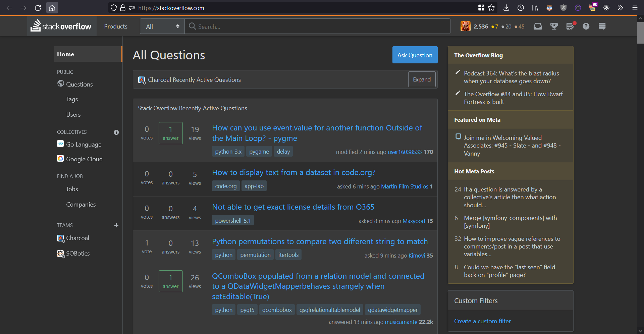Screen dimensions: 644x334
Task: Click the lock icon in address bar
Action: point(123,8)
